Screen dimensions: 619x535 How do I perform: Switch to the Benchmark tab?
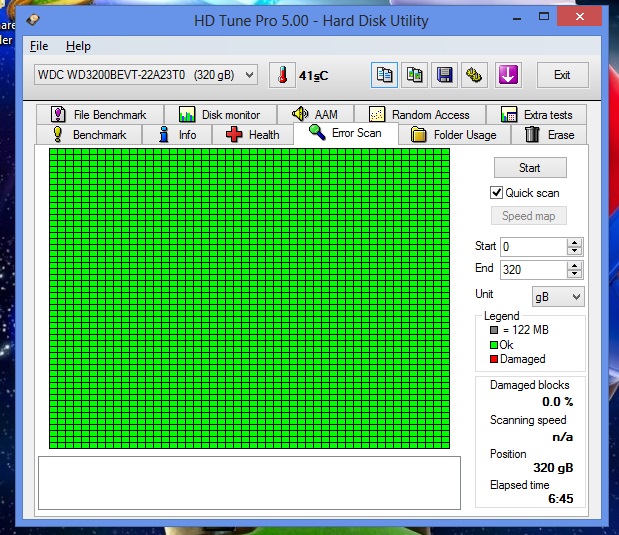pos(89,135)
